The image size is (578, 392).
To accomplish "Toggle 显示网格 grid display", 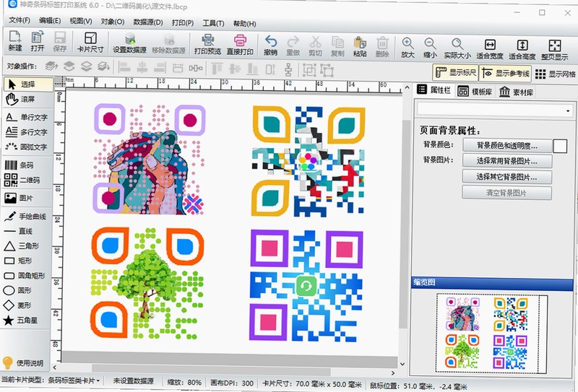I will click(x=555, y=74).
